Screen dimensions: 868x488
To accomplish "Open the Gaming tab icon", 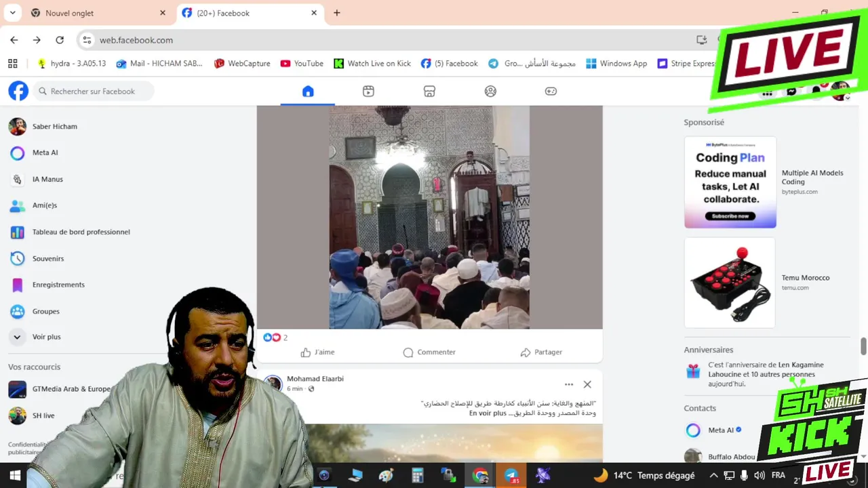I will pyautogui.click(x=551, y=91).
